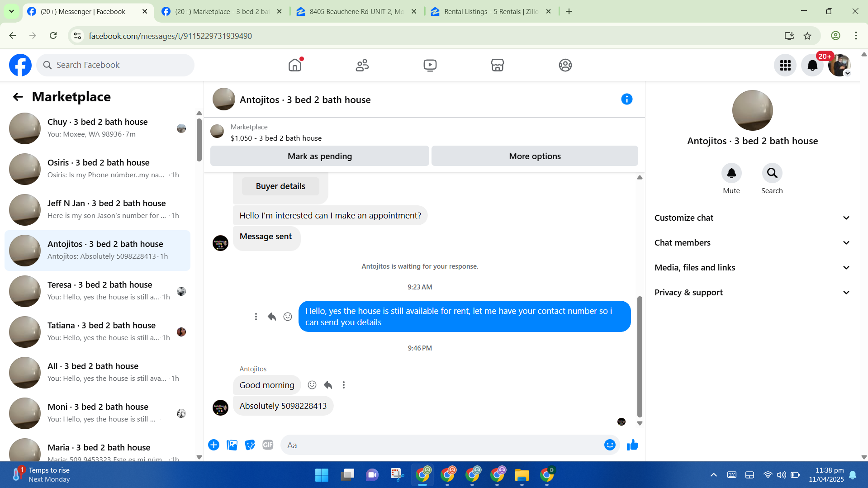Open the Watch video icon

(x=430, y=65)
